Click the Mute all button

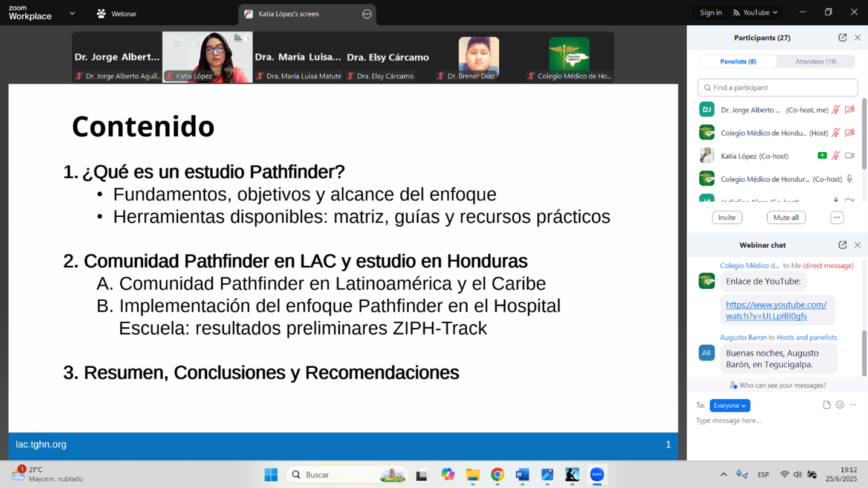click(x=786, y=217)
